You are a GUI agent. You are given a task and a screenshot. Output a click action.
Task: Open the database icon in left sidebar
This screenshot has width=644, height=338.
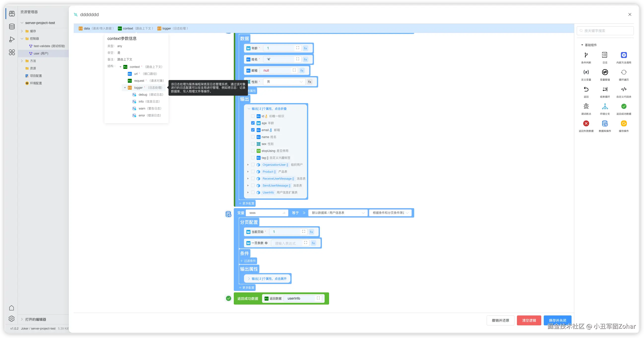tap(12, 27)
